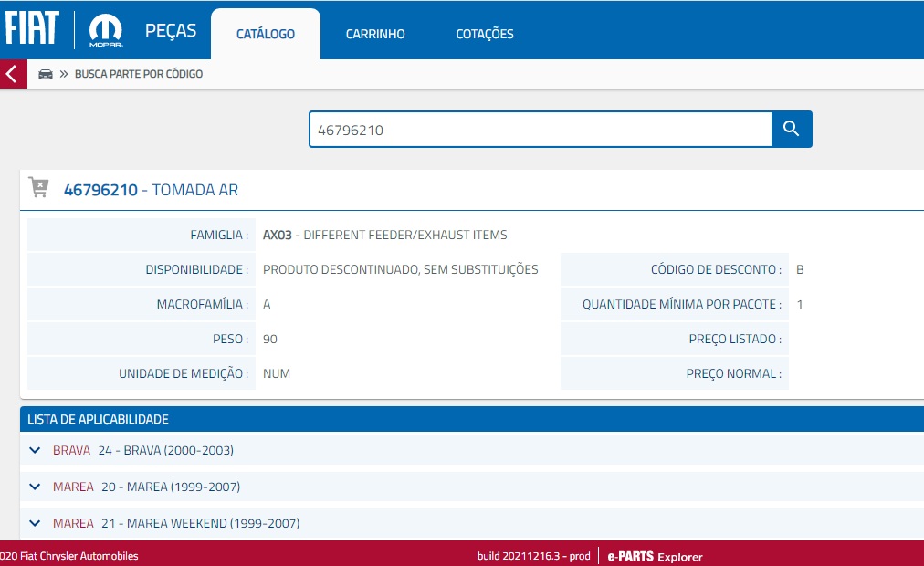Click the 46796210 part number link
924x566 pixels.
click(100, 190)
